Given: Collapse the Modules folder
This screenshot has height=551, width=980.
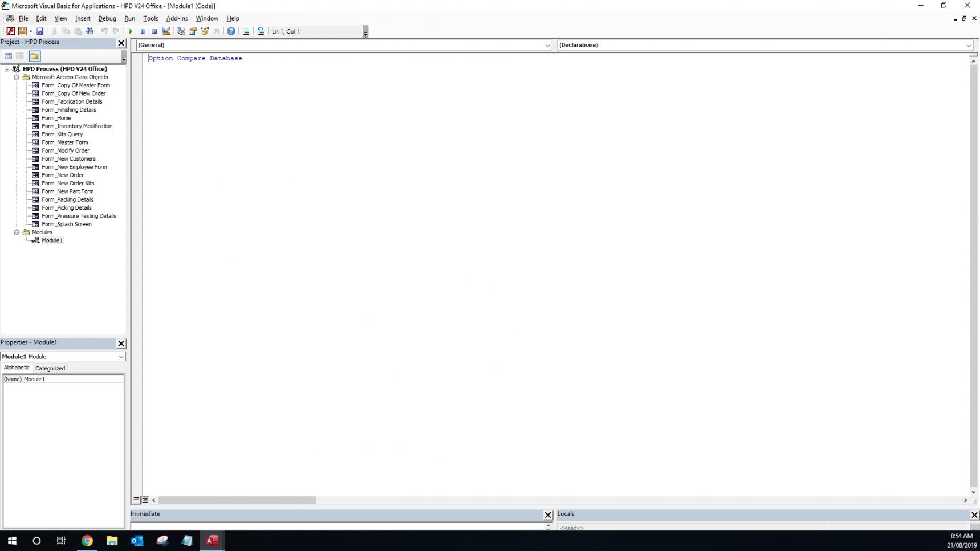Looking at the screenshot, I should [x=17, y=232].
